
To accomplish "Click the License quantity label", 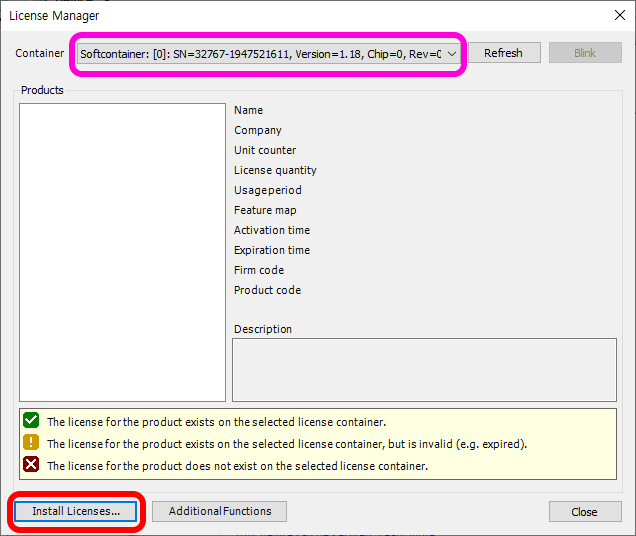I will (275, 170).
